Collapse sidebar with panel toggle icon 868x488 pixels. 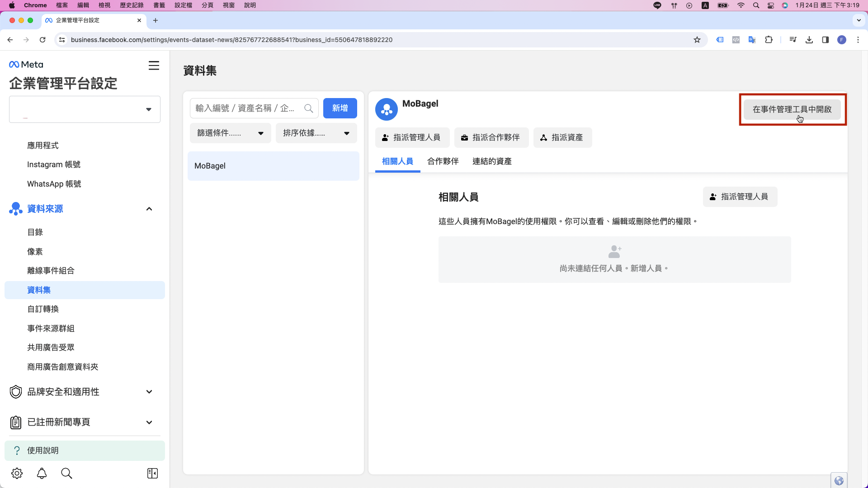[x=152, y=473]
